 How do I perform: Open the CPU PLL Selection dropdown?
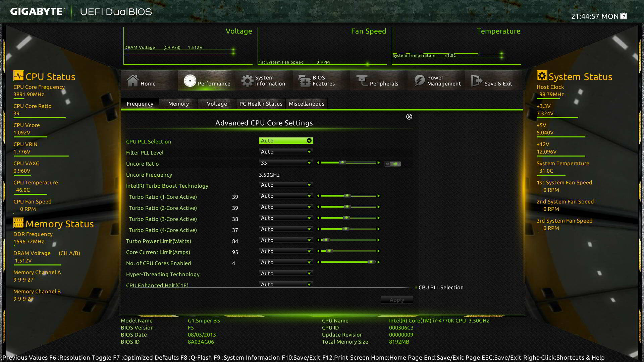click(286, 141)
